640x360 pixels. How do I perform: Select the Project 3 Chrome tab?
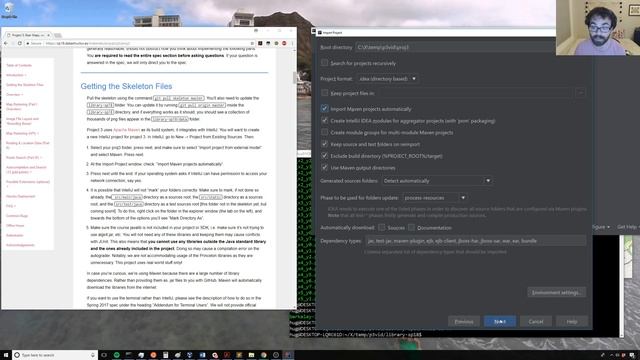coord(27,35)
